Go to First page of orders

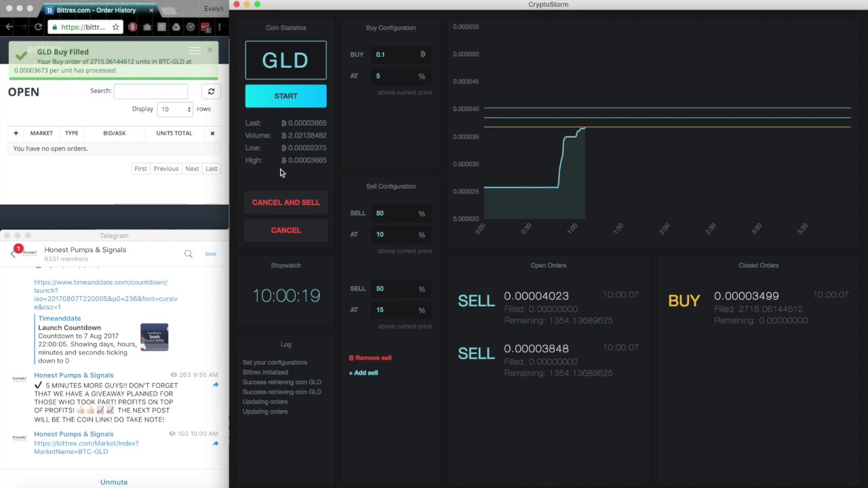coord(140,169)
